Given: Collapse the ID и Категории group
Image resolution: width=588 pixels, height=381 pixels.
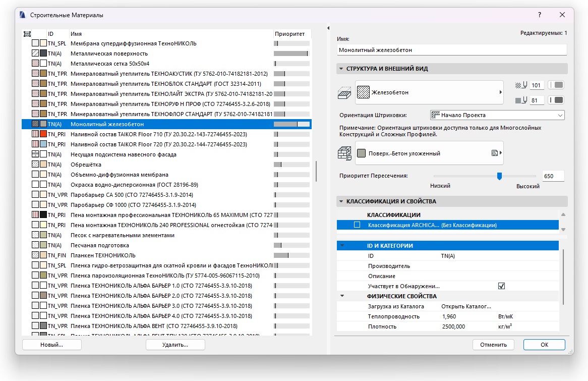Looking at the screenshot, I should coord(342,246).
